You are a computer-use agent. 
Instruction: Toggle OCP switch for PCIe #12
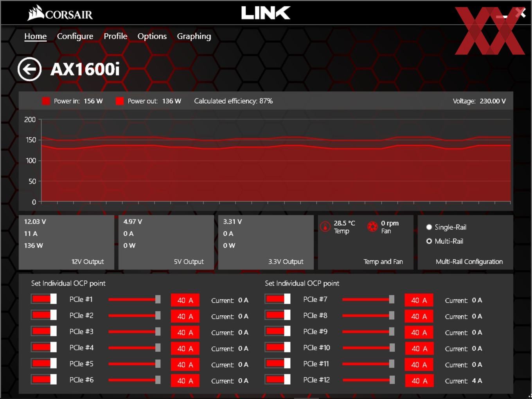[277, 379]
